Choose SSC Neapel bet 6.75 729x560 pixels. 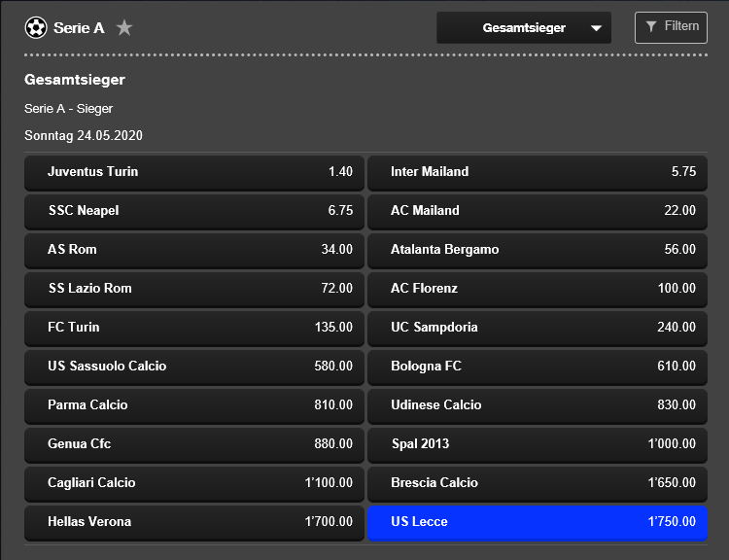coord(194,211)
